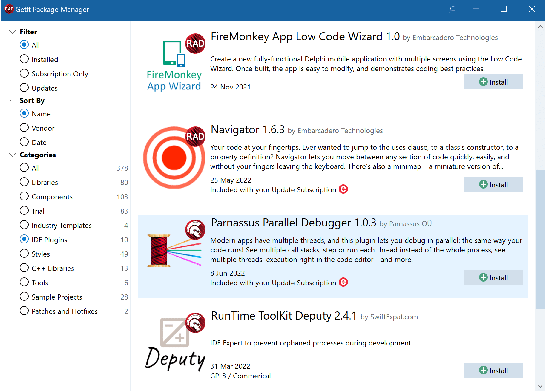Click vendor name 'by SwiftExpat.com'

click(x=389, y=317)
